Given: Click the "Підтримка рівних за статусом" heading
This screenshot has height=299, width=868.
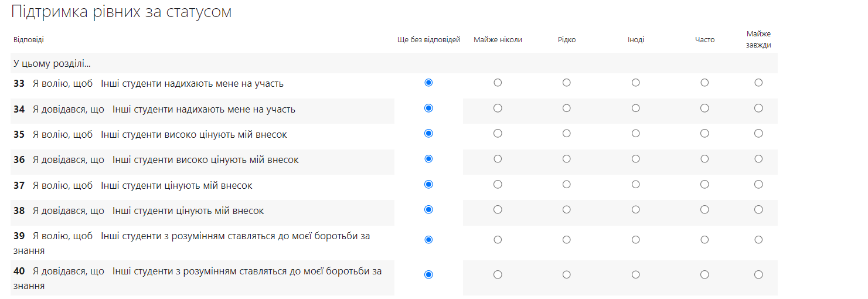Looking at the screenshot, I should (122, 12).
